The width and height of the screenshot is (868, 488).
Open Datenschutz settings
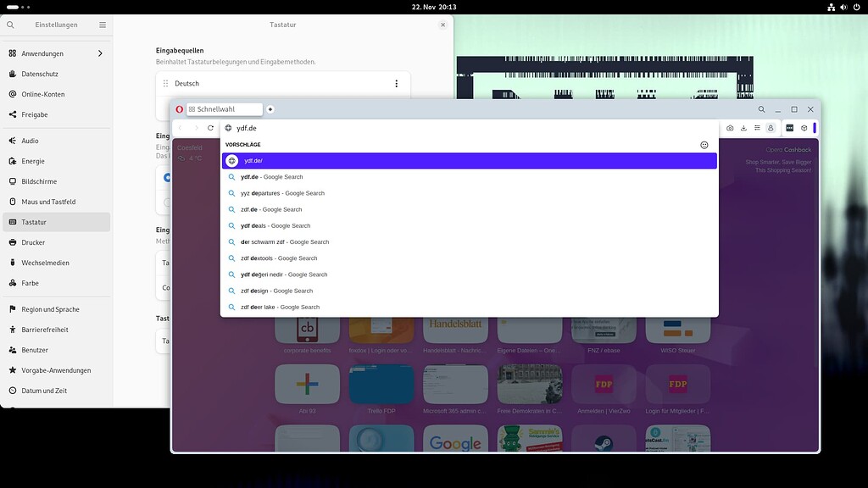(x=57, y=75)
